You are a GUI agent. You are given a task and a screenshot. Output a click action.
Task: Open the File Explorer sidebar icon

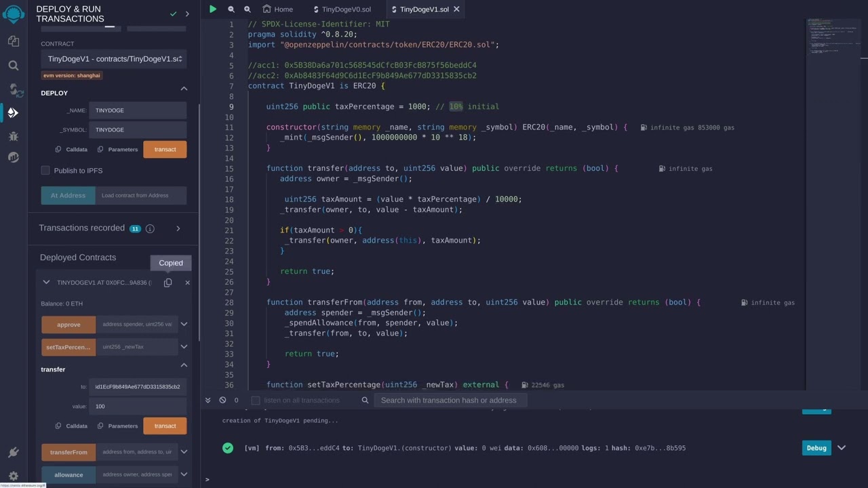pos(13,41)
